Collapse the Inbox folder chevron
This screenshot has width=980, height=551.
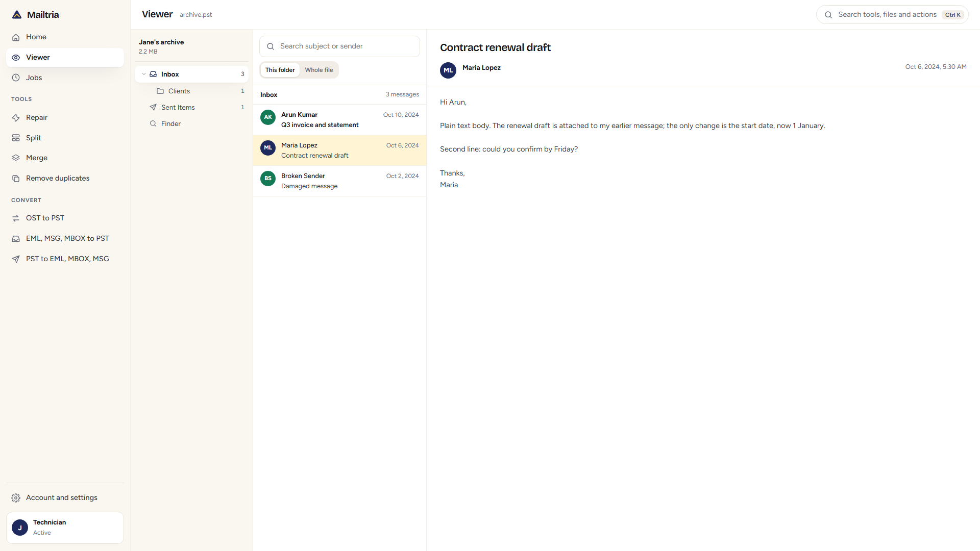(x=144, y=74)
